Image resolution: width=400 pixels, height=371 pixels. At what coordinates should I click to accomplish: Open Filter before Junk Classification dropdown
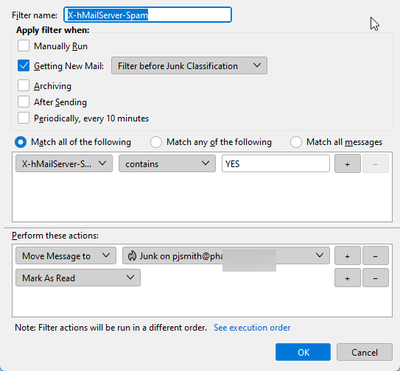[x=189, y=65]
